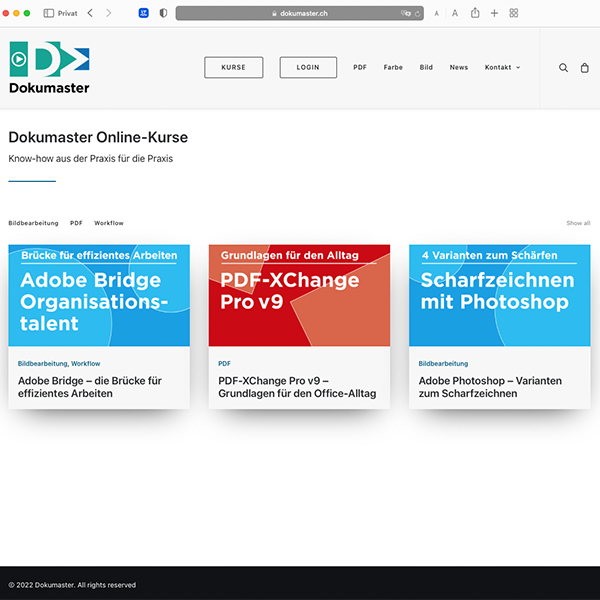The image size is (600, 600).
Task: Open 'Adobe Bridge – die Brücke für effizientes Arbeiten'
Action: 90,387
